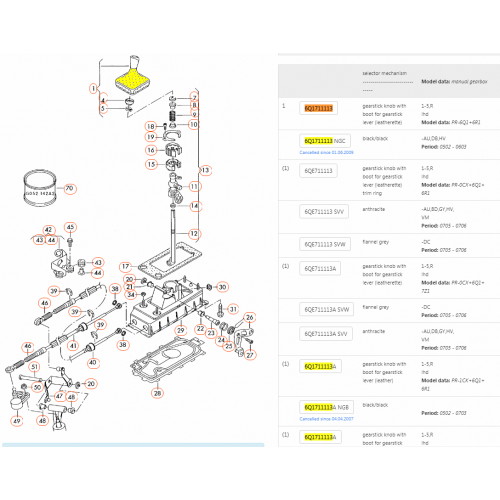Select callout 17 beside the frame plate
Screen dimensions: 500x500
[125, 267]
